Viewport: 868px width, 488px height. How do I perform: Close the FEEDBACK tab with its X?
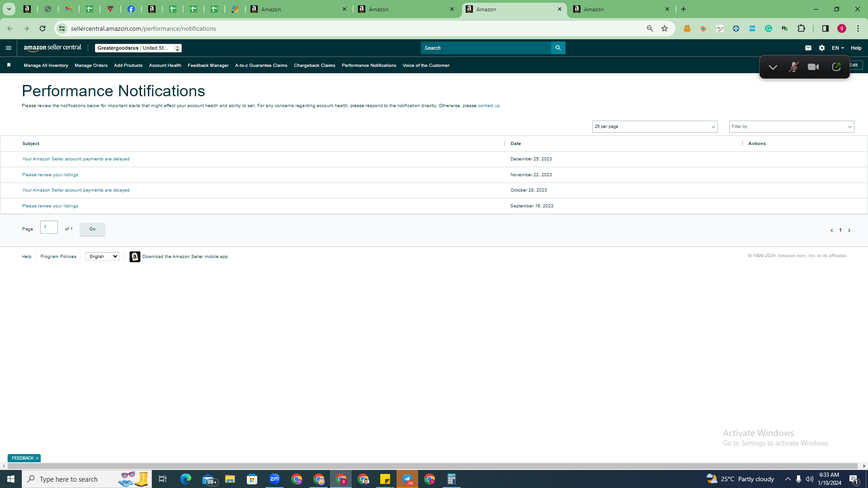coord(37,458)
